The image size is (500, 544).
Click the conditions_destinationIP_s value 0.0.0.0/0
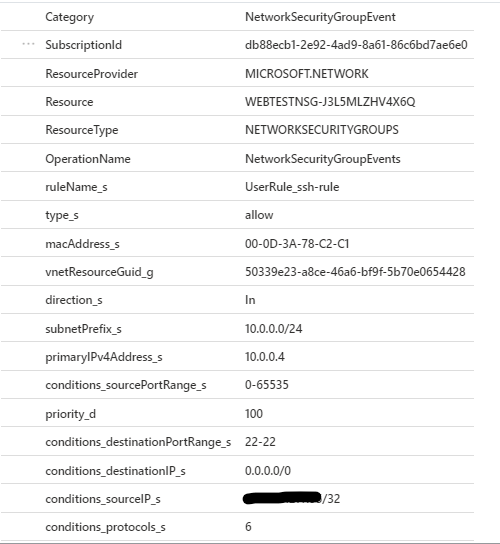point(268,471)
